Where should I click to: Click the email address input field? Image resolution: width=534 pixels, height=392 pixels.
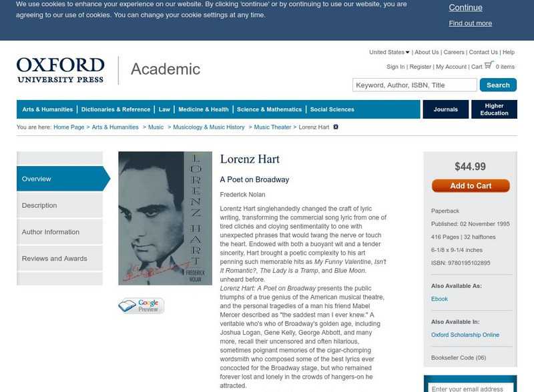click(x=472, y=388)
